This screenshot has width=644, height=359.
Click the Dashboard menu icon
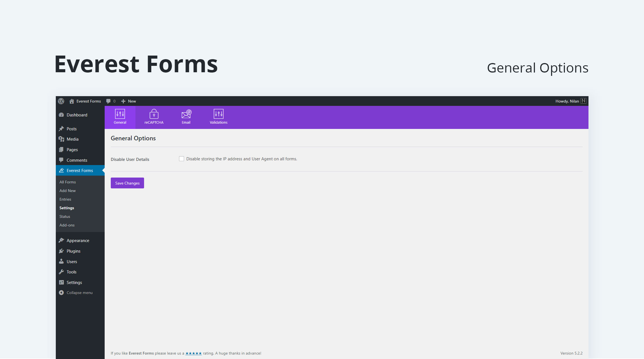[x=62, y=114]
